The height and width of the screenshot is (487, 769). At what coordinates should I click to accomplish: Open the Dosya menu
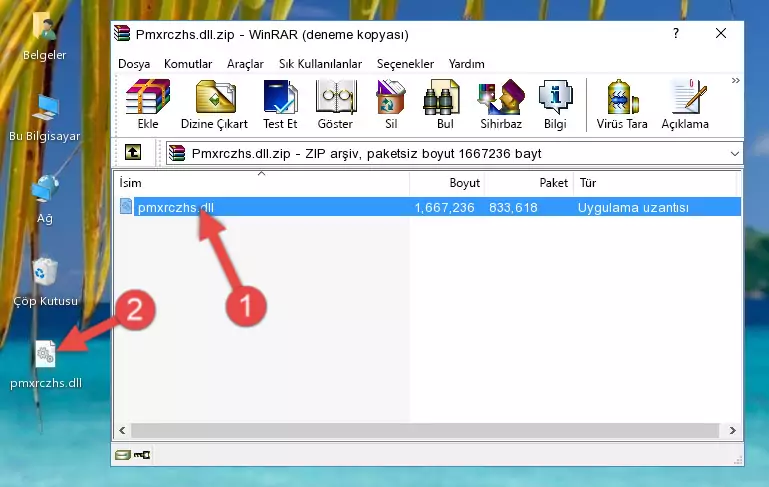pyautogui.click(x=134, y=64)
